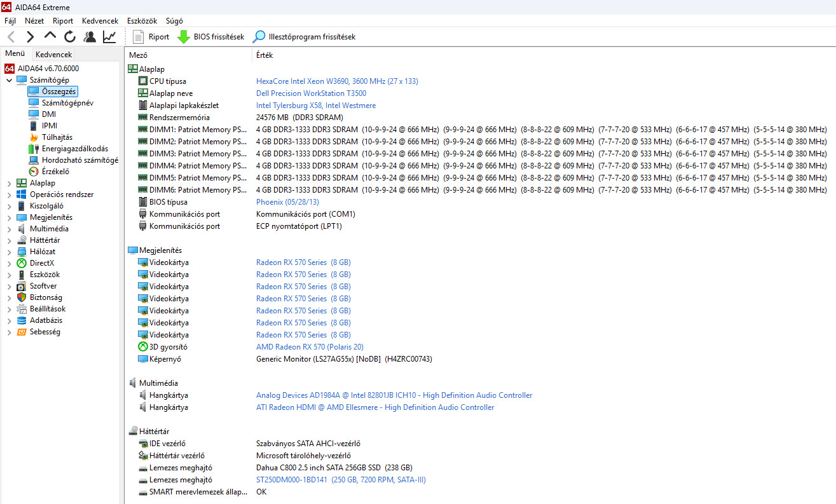Go up one level with Up arrow
The height and width of the screenshot is (504, 836).
(50, 36)
